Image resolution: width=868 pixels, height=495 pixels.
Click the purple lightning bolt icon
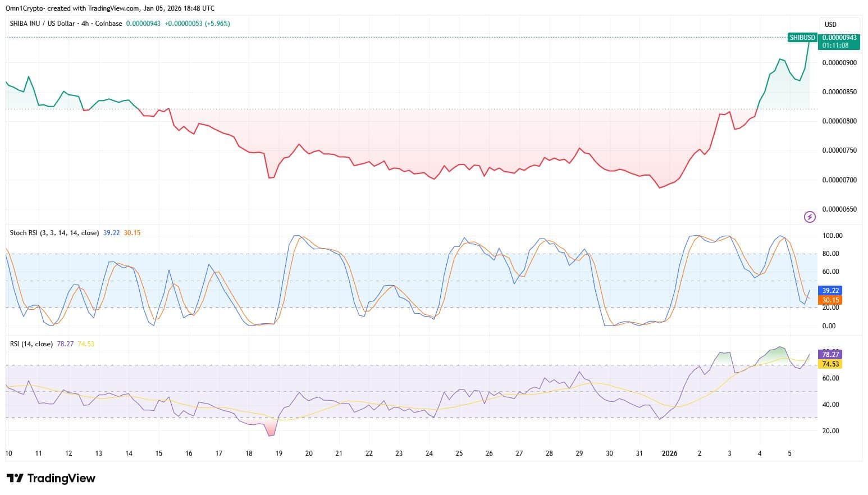[810, 217]
